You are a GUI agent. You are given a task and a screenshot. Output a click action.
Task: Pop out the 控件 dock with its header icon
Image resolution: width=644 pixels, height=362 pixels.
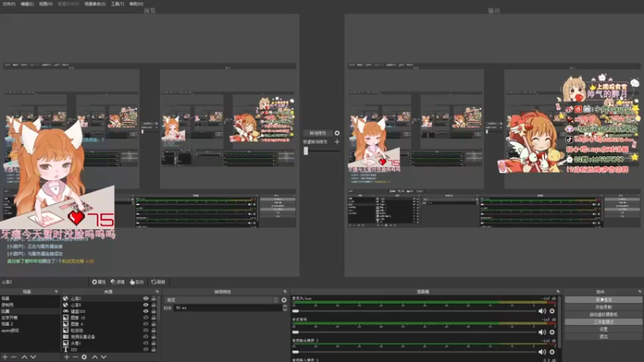(x=640, y=291)
